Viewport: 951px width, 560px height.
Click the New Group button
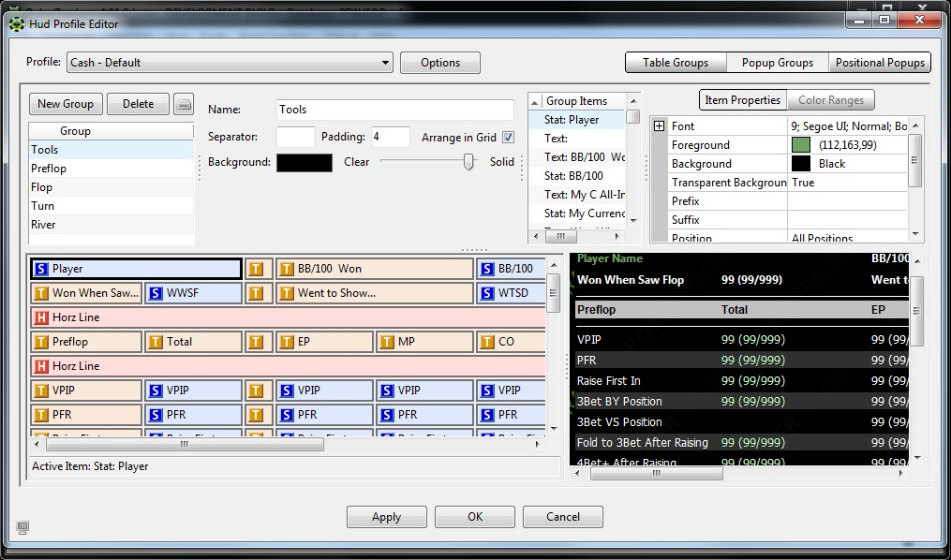(66, 104)
